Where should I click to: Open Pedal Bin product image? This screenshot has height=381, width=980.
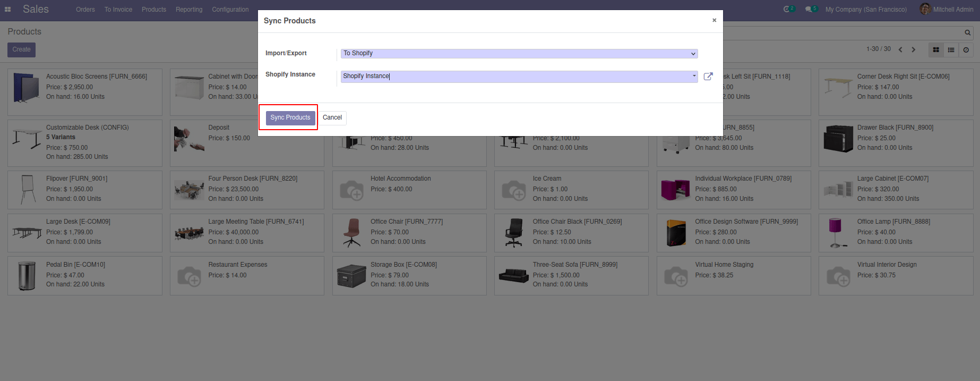(x=27, y=276)
